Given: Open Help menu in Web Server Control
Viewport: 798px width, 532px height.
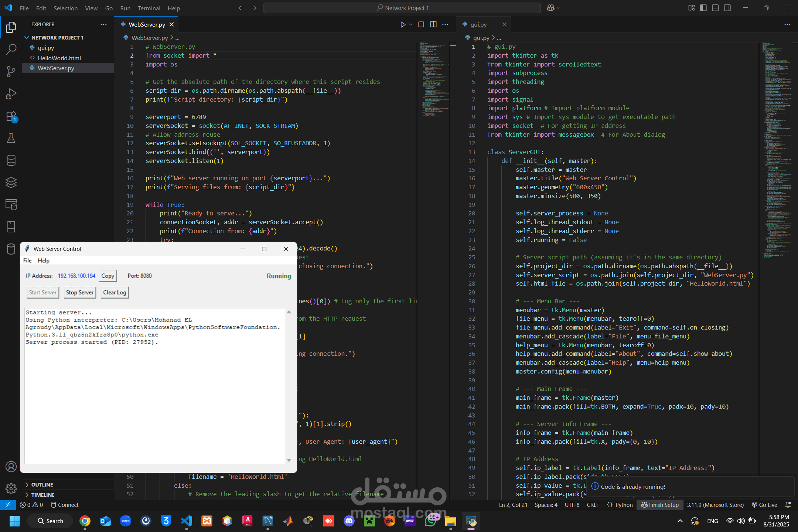Looking at the screenshot, I should 44,260.
